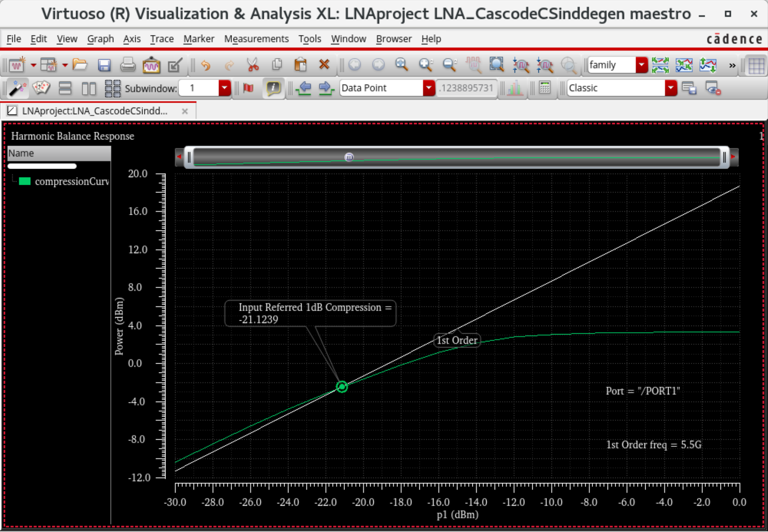Click the green compressionCurve color swatch
This screenshot has width=768, height=532.
click(24, 181)
